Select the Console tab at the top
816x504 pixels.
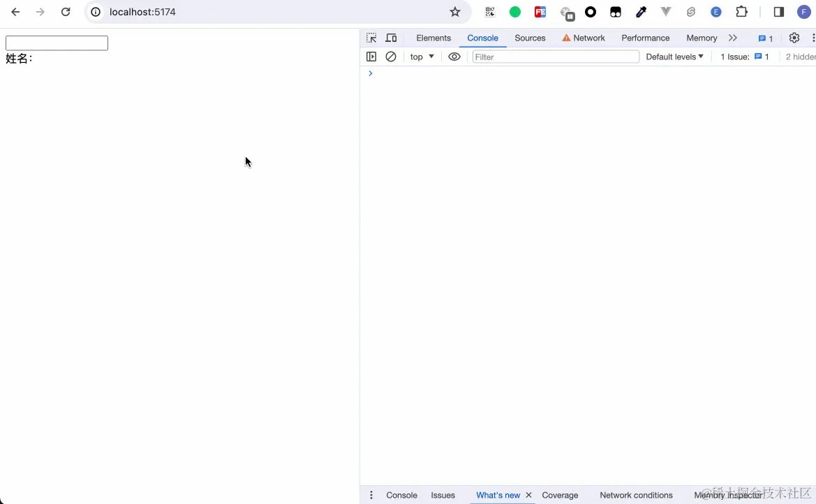(482, 38)
